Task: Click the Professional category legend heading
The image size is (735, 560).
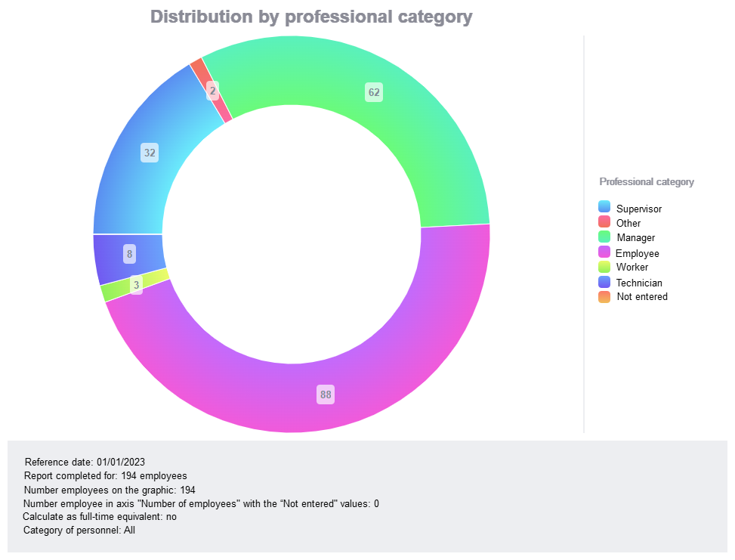Action: tap(647, 182)
